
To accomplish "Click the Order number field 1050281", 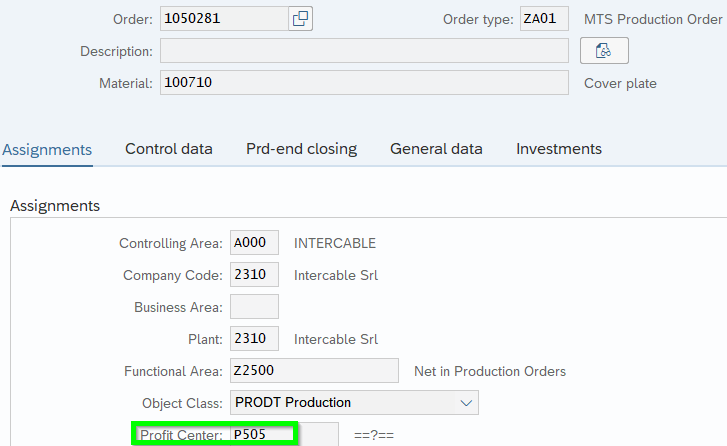I will point(223,19).
